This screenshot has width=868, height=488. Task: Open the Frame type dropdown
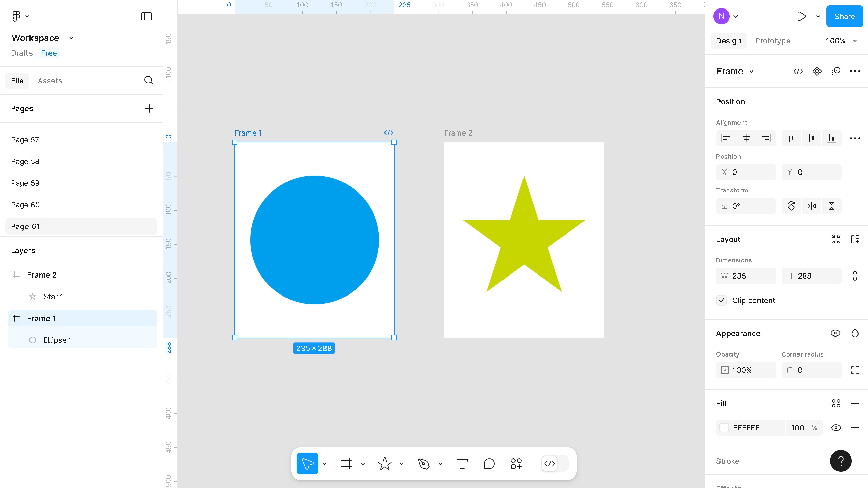(x=735, y=71)
